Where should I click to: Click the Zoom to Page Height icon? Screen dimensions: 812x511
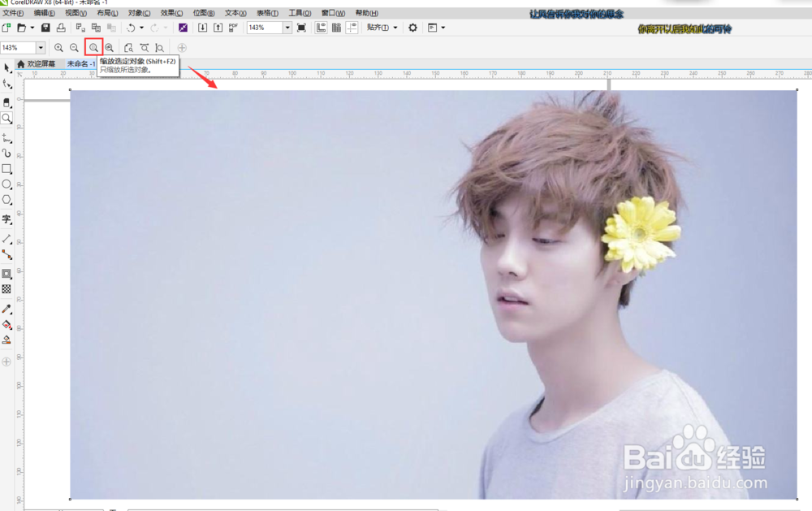(160, 48)
